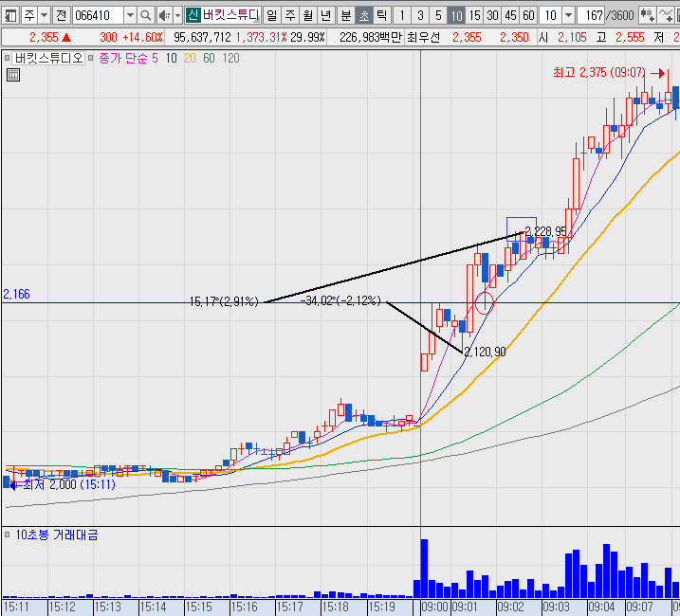This screenshot has height=616, width=680.
Task: Click the 10초봉 거래대금 volume indicator label
Action: [57, 534]
